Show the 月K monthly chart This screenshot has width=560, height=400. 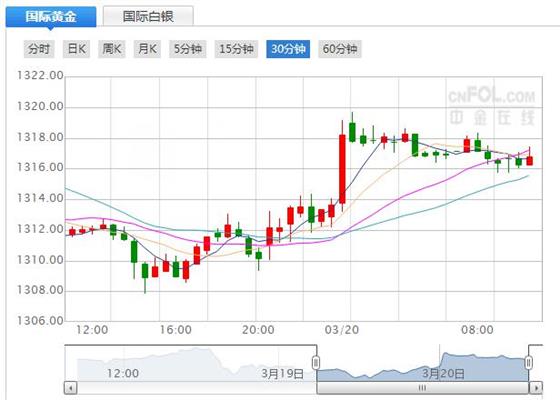point(147,49)
